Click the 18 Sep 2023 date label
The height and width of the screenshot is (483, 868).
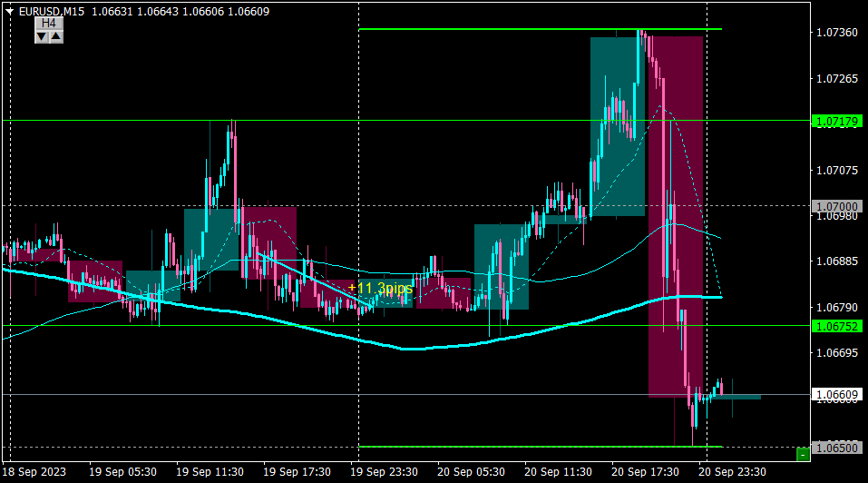point(34,472)
